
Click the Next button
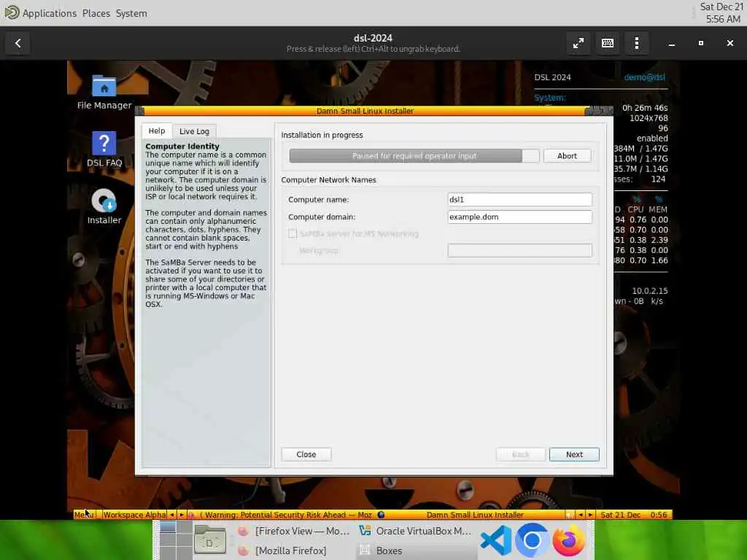tap(574, 454)
